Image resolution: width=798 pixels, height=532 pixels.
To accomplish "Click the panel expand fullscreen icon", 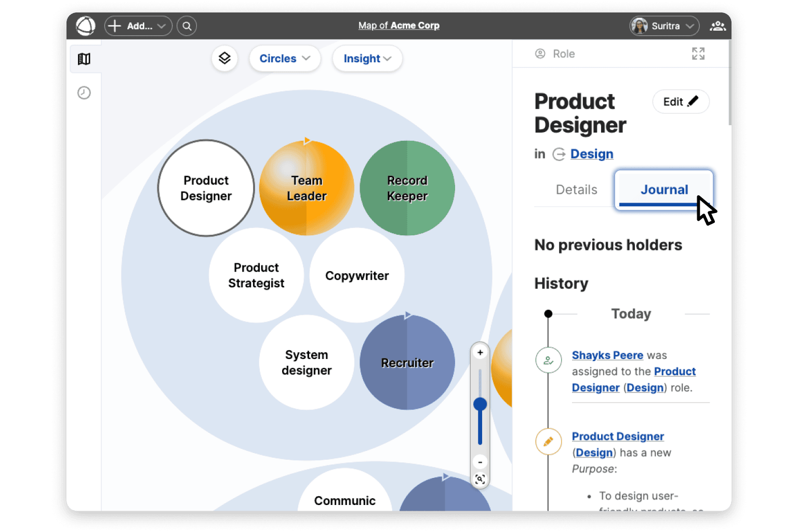I will point(698,54).
